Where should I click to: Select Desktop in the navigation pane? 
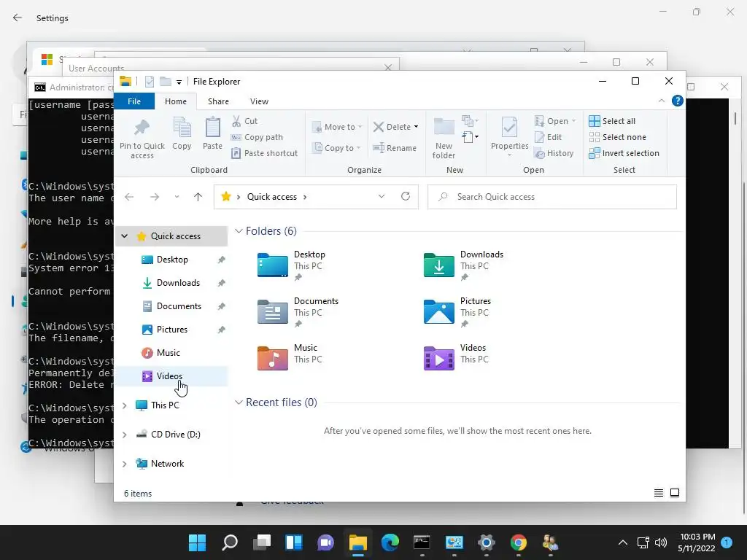pyautogui.click(x=171, y=259)
